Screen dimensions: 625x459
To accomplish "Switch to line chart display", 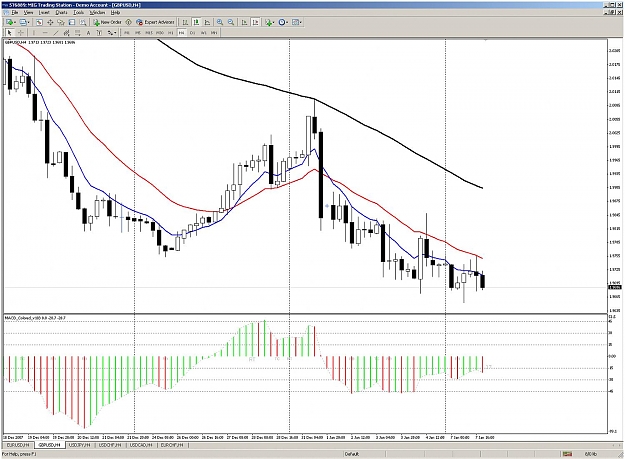I will click(207, 22).
